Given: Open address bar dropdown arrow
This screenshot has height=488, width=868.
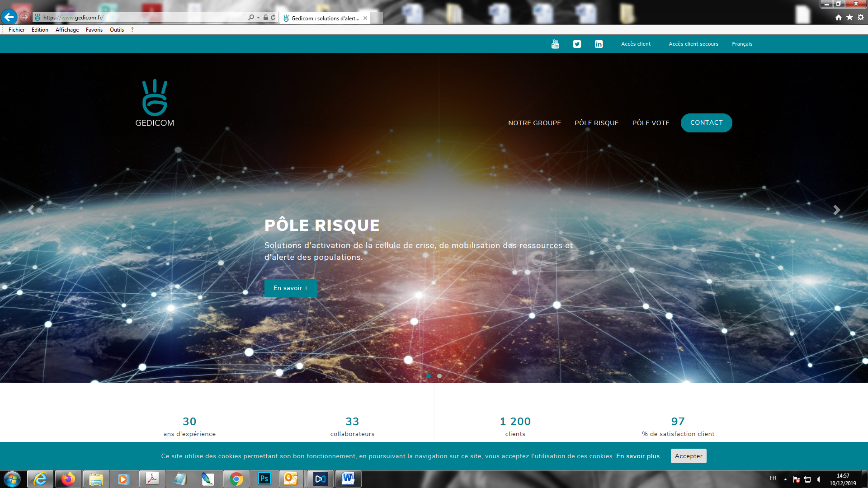Looking at the screenshot, I should pyautogui.click(x=259, y=18).
